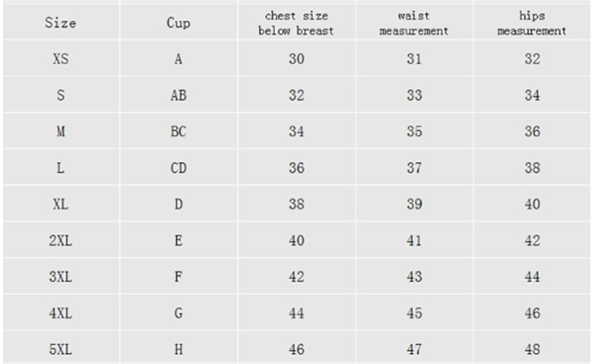
Task: Select the 4XL size cell
Action: tap(60, 313)
